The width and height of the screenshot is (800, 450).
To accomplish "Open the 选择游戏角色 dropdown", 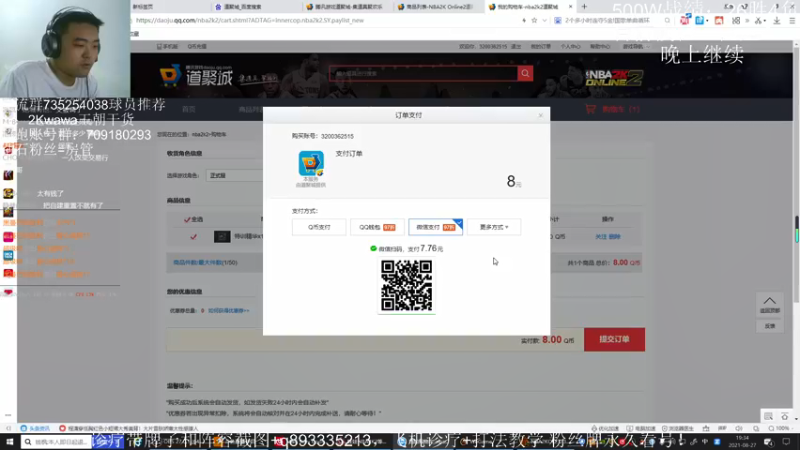I will pos(235,176).
